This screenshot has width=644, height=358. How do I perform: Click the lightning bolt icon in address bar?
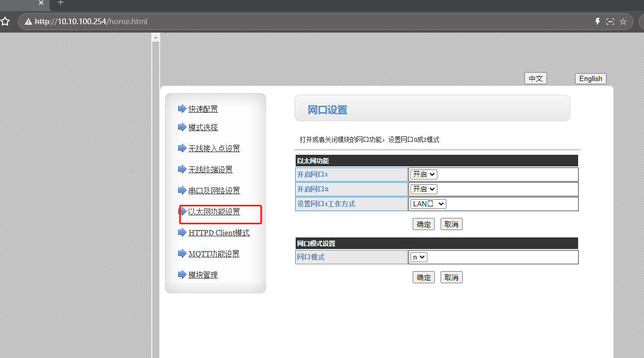597,22
